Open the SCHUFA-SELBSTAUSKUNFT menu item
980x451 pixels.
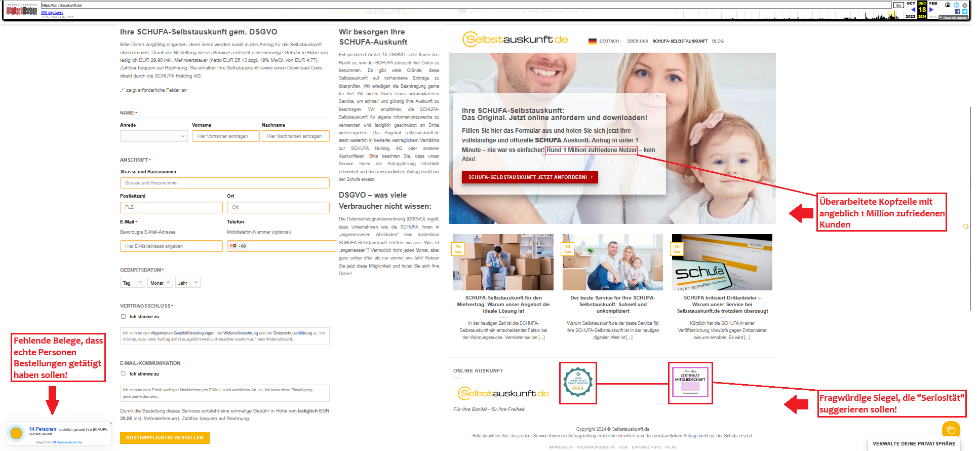680,42
